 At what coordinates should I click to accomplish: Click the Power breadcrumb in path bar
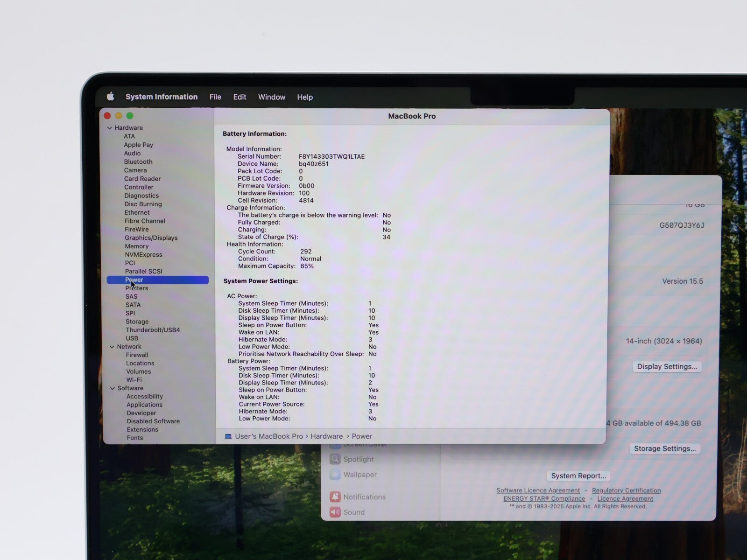[x=362, y=436]
